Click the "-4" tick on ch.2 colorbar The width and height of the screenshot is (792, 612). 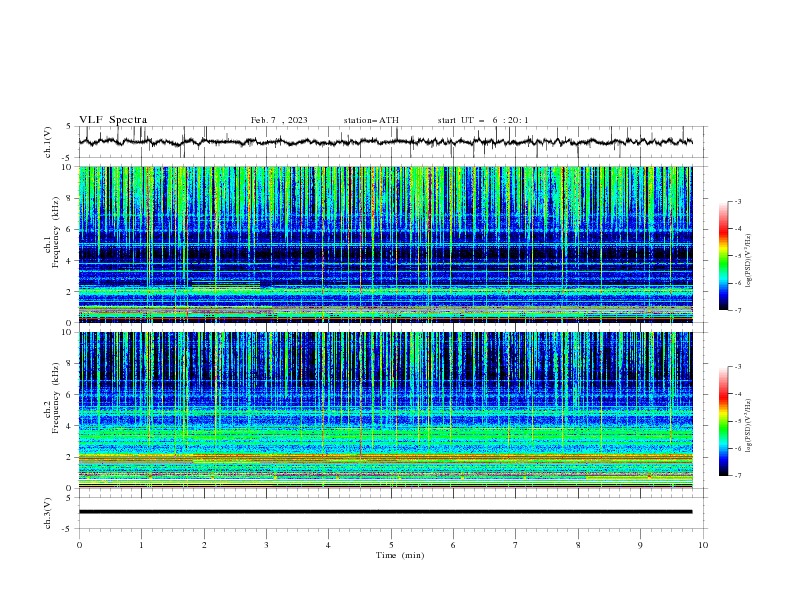tap(737, 394)
